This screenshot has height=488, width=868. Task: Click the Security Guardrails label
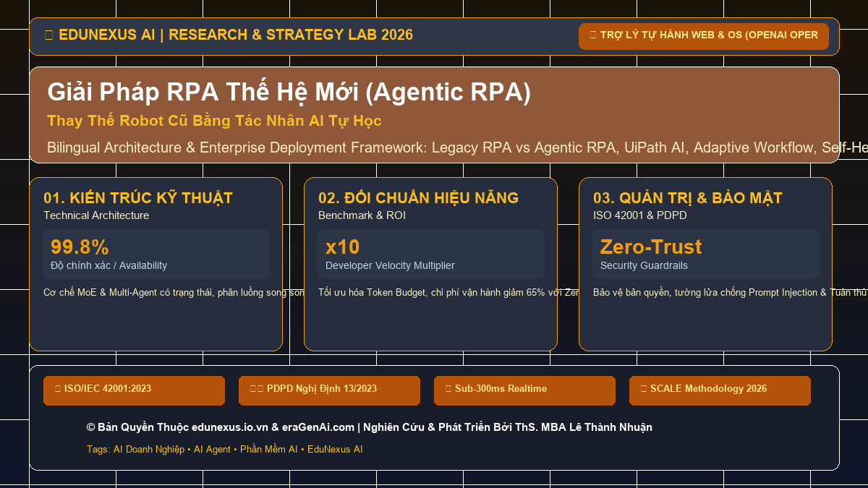644,265
